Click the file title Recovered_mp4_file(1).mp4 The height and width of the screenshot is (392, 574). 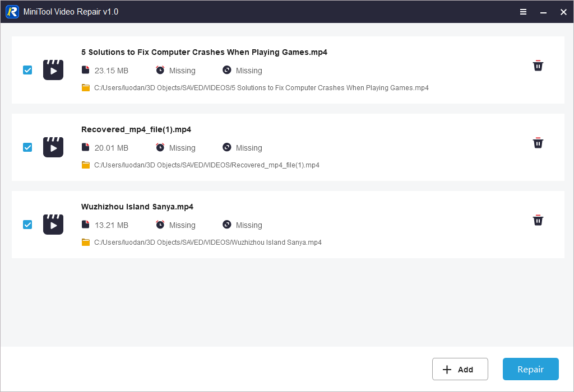pos(136,129)
